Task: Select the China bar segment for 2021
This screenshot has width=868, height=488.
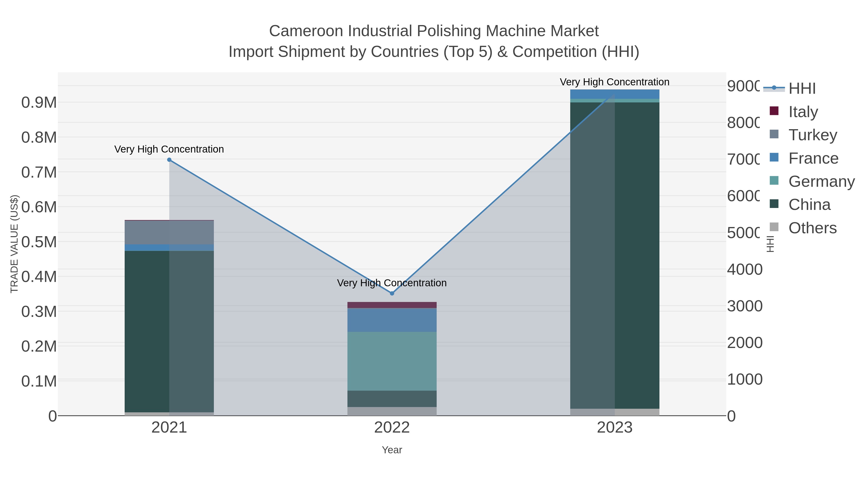Action: (x=169, y=331)
